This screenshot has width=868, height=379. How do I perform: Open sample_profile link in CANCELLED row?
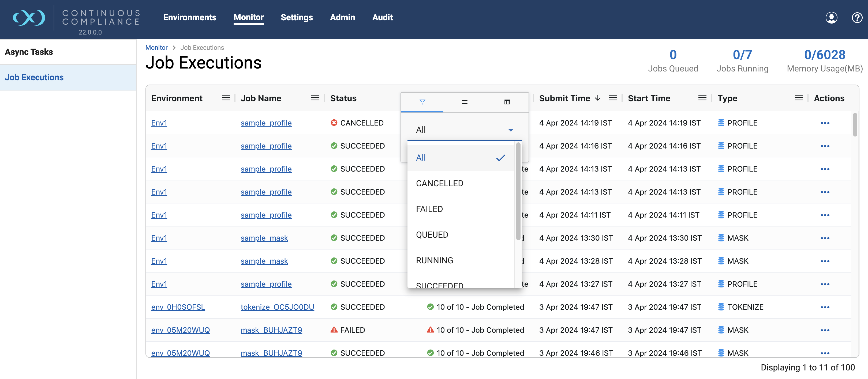coord(266,123)
